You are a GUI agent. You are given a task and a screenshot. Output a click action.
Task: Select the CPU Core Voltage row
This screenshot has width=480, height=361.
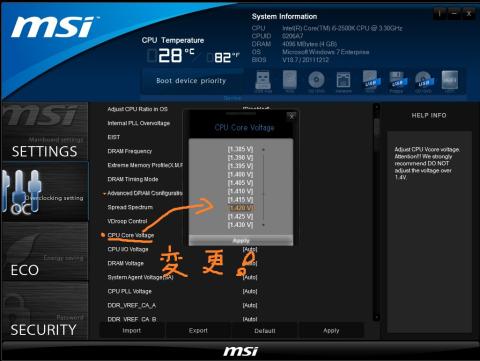tap(131, 235)
